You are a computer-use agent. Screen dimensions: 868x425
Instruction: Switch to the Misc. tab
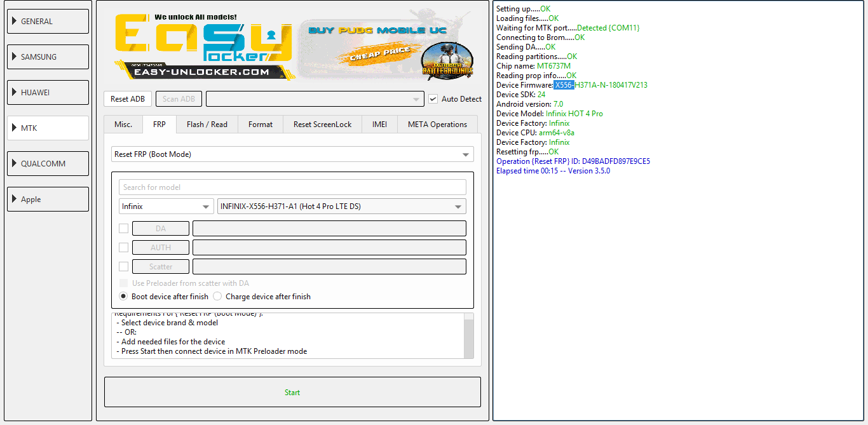pos(123,125)
